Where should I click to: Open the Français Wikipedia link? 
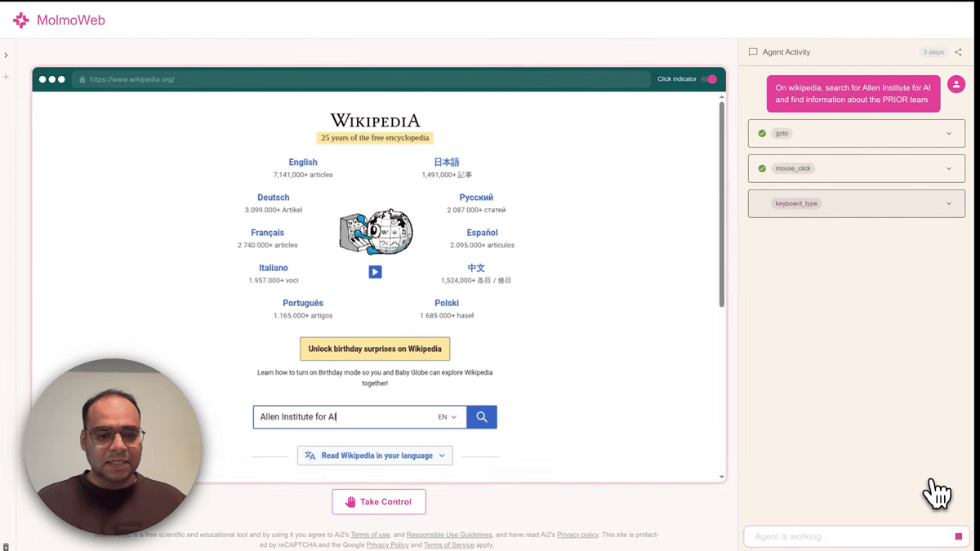click(268, 233)
